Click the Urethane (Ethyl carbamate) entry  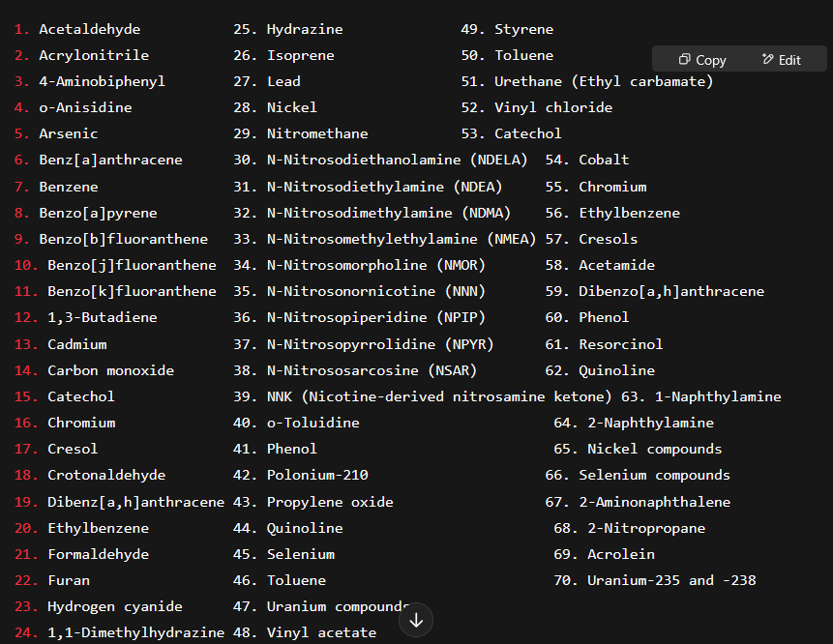pos(604,81)
